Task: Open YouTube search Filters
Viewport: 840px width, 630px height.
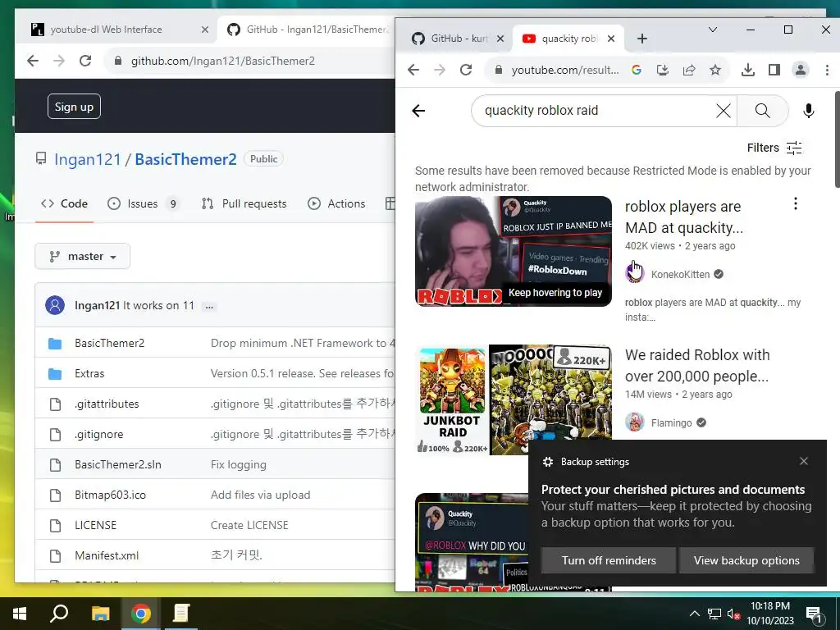Action: (774, 148)
